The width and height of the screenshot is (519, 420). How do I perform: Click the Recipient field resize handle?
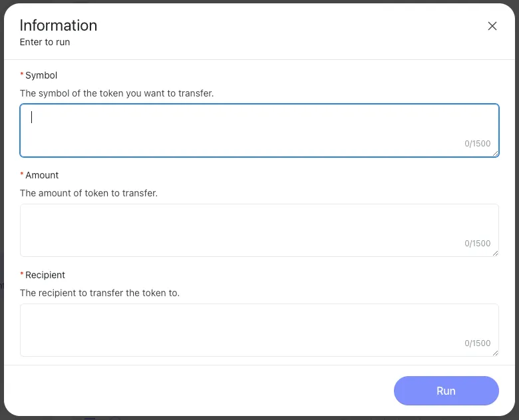pos(495,353)
